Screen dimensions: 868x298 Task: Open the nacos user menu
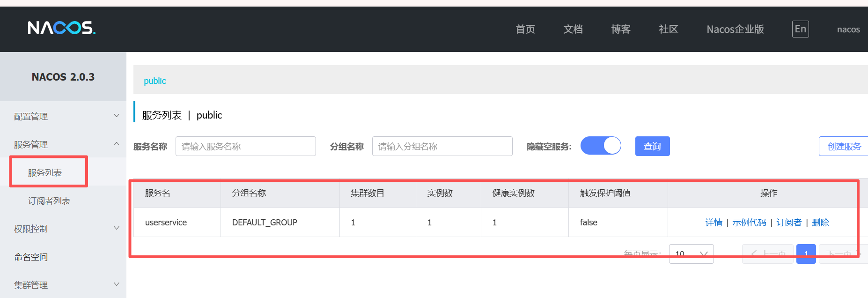[848, 29]
